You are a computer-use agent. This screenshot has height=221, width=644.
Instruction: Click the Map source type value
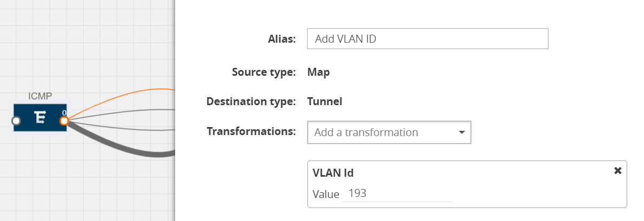pyautogui.click(x=318, y=72)
